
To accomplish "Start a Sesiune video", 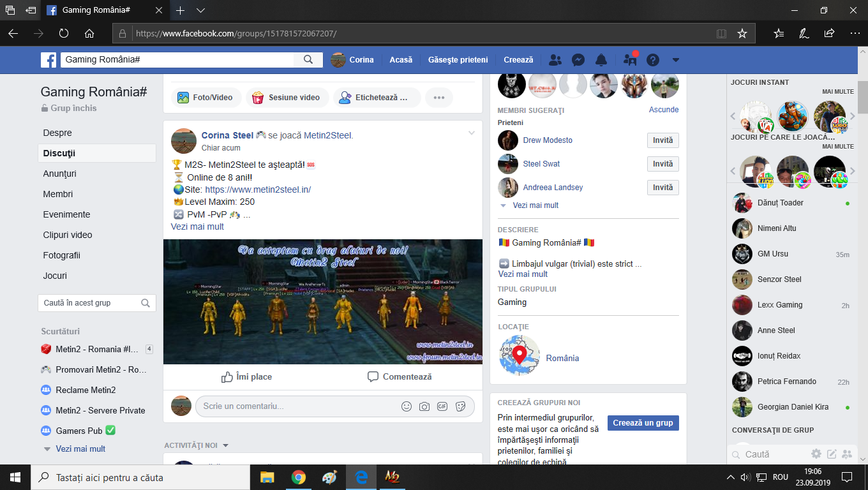I will coord(287,98).
